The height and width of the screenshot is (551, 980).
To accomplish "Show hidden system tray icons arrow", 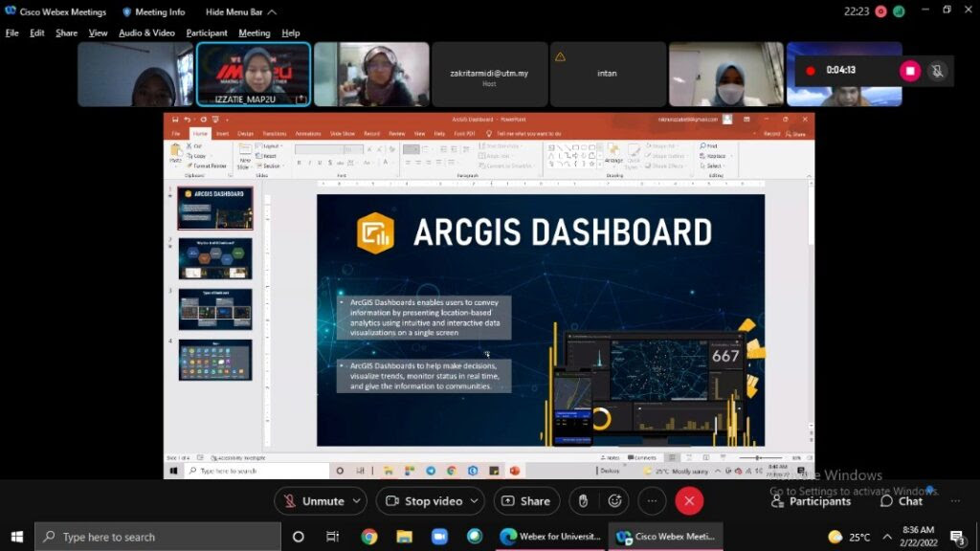I will coord(887,537).
